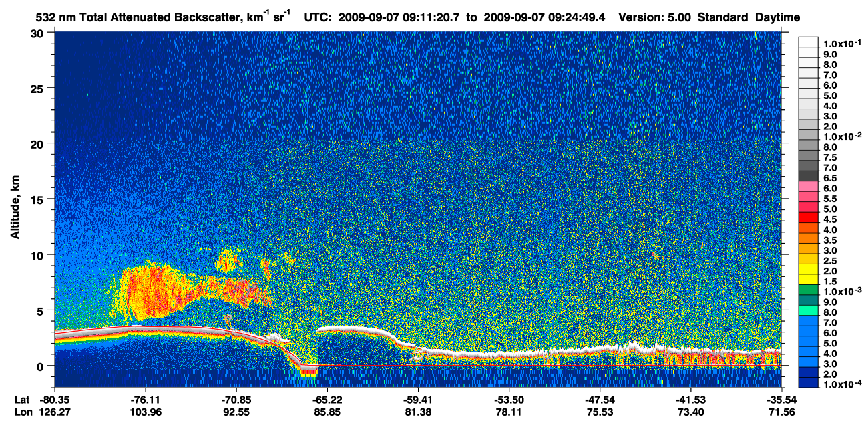
Task: Click the pink swatch in the color scale
Action: 809,187
